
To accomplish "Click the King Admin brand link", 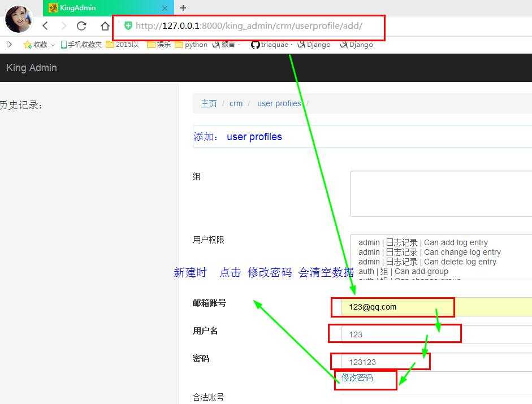I will tap(32, 68).
